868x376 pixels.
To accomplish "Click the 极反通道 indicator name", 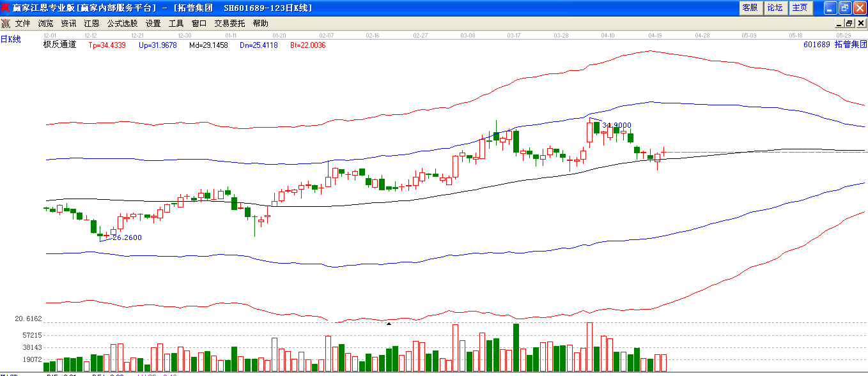I will 59,45.
